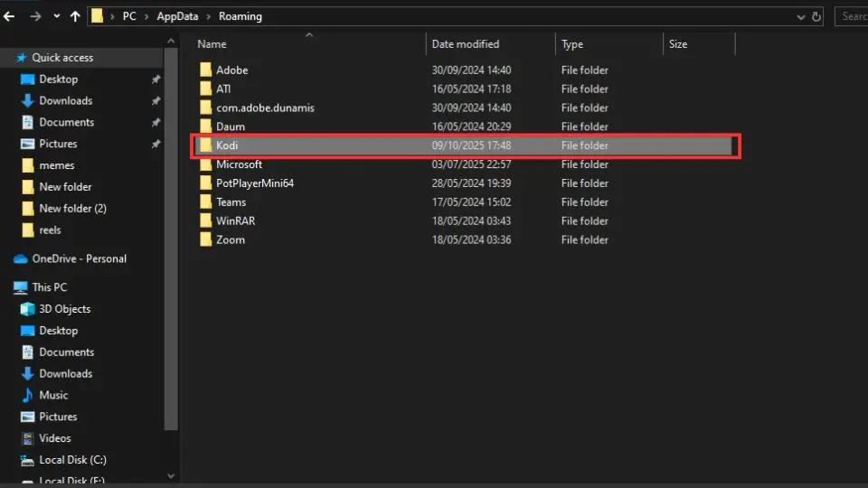868x488 pixels.
Task: Go back using the Back arrow
Action: [9, 16]
